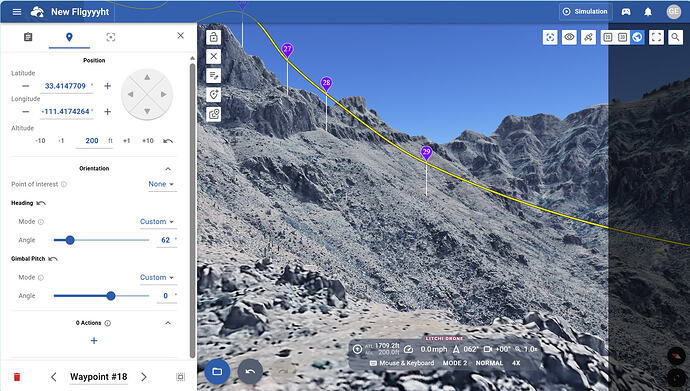Open the notifications bell

pyautogui.click(x=648, y=12)
